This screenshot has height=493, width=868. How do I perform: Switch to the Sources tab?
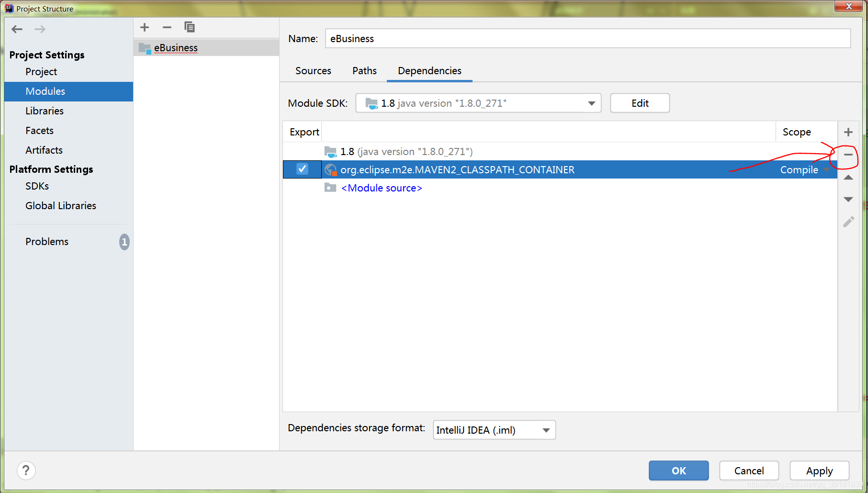coord(313,71)
